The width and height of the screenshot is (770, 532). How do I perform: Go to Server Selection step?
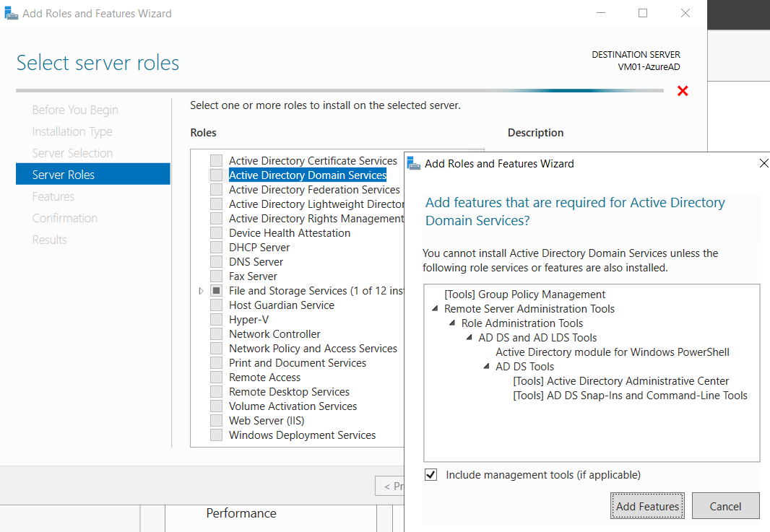coord(72,153)
